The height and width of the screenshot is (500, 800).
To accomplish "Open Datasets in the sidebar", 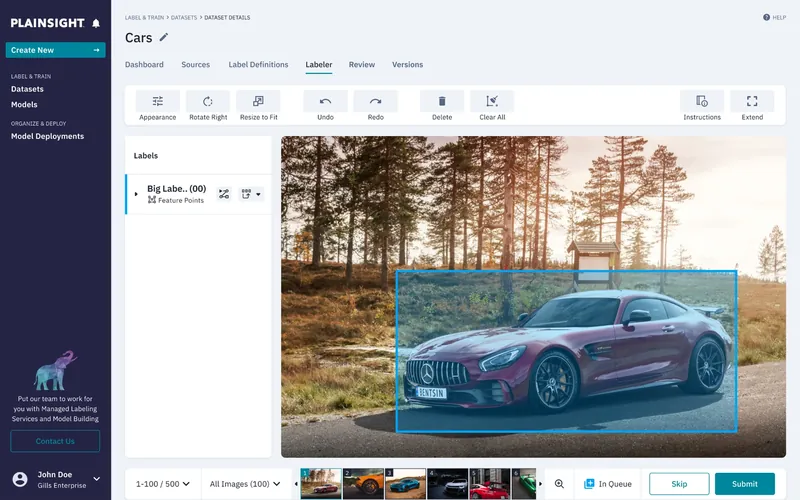I will click(x=27, y=89).
